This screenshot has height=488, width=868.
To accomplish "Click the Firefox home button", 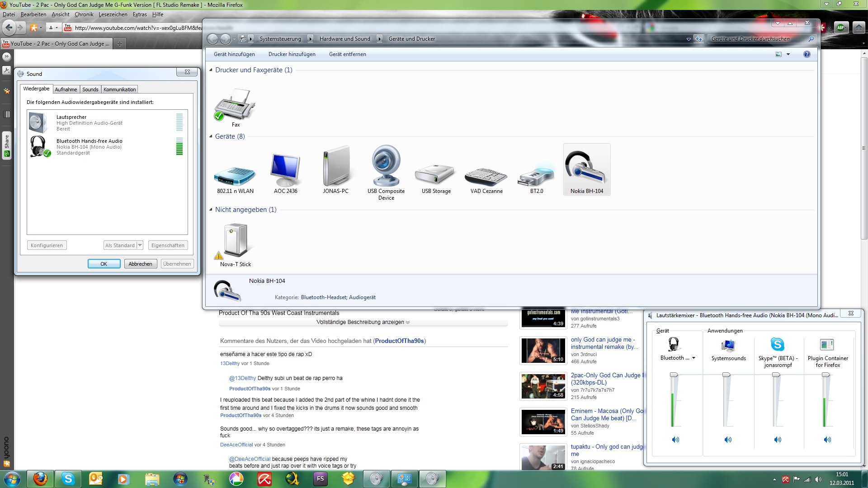I will 859,28.
